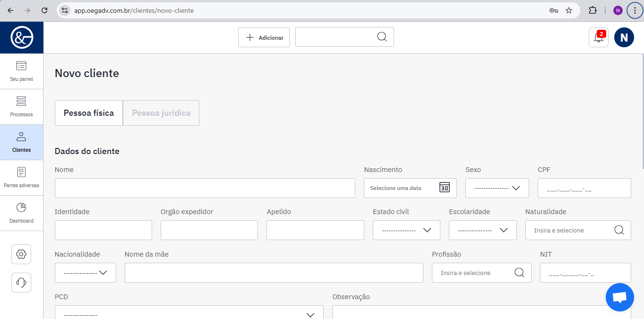The width and height of the screenshot is (644, 319).
Task: Click the saved password key icon
Action: (x=554, y=10)
